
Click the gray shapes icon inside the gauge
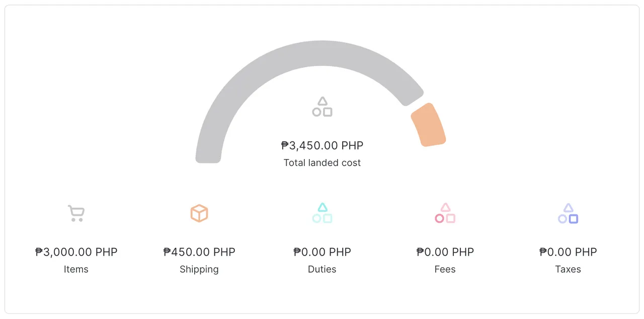click(x=322, y=106)
